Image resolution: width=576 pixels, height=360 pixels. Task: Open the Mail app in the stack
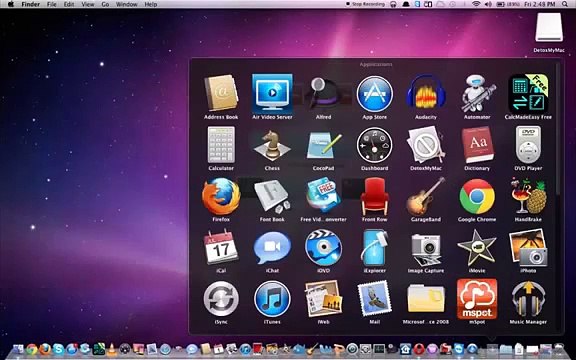tap(374, 299)
